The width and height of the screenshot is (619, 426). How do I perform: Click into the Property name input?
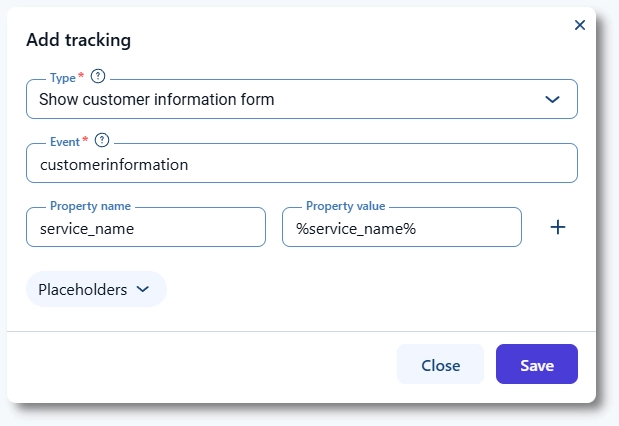pos(145,228)
